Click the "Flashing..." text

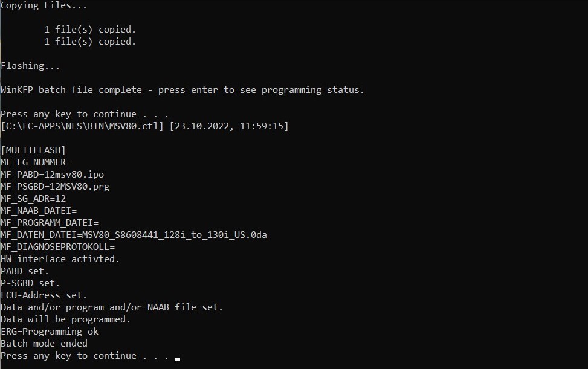30,66
